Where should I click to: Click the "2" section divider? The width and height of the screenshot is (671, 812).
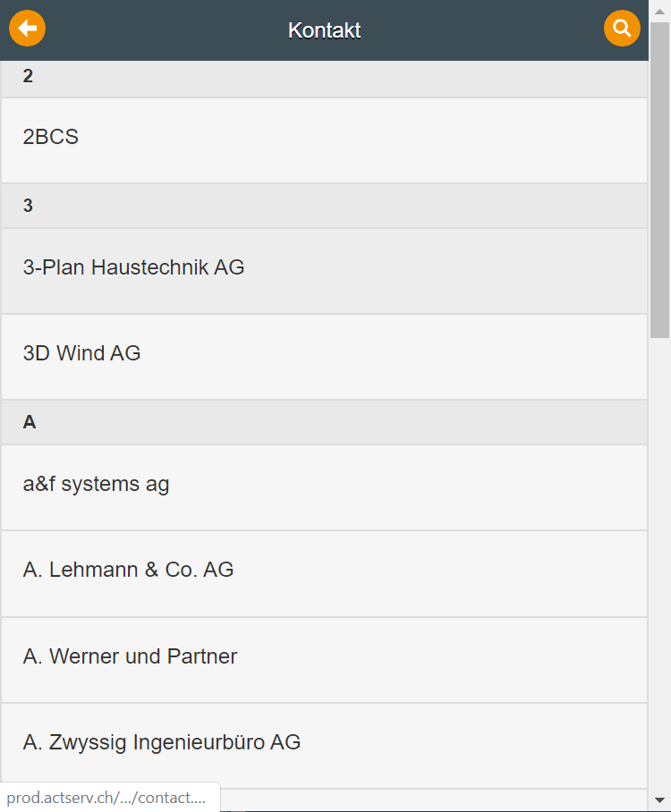[x=323, y=78]
